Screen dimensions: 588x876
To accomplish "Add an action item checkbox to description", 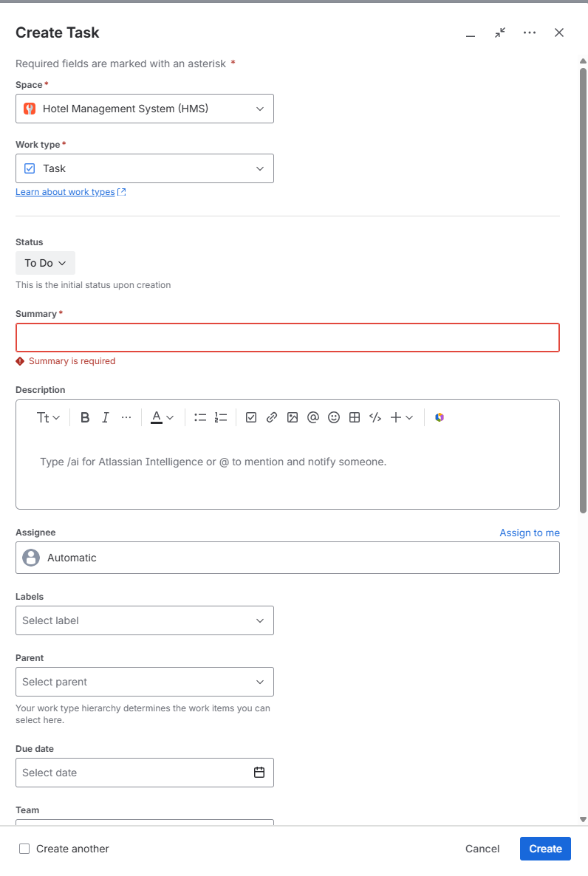I will 251,417.
